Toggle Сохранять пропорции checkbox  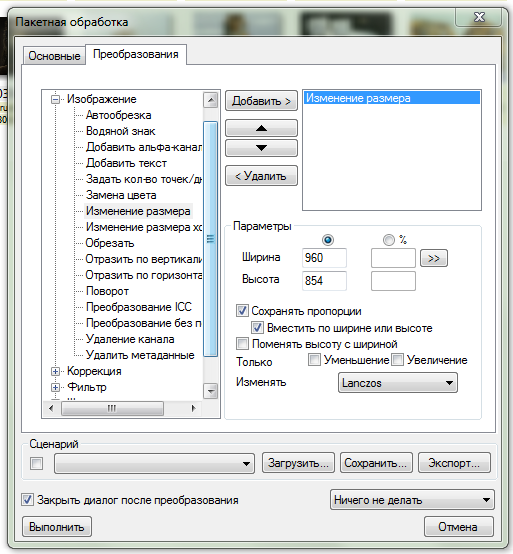point(242,311)
